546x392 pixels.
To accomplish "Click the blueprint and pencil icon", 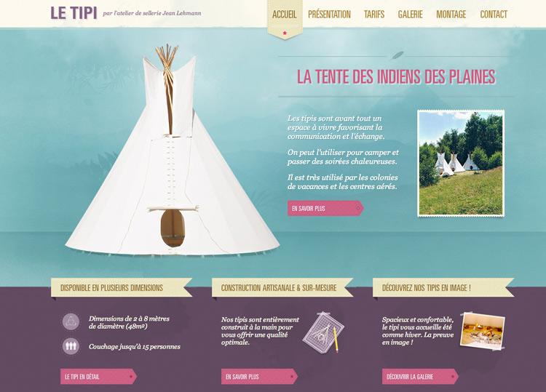I will coord(323,332).
